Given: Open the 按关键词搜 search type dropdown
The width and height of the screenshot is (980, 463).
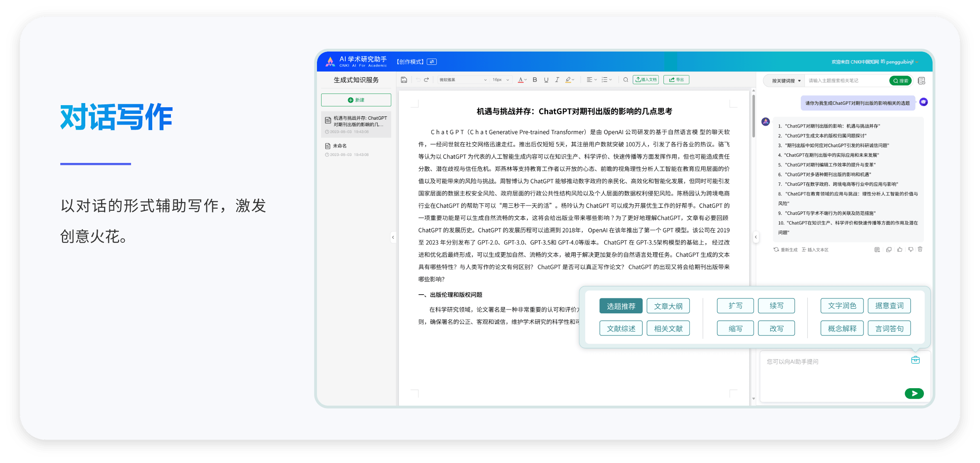Looking at the screenshot, I should pos(786,81).
